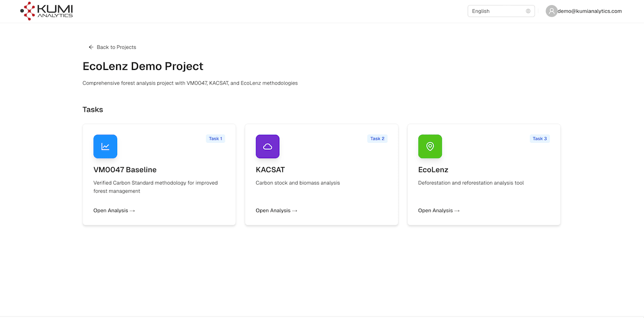The height and width of the screenshot is (318, 644).
Task: Click the EcoLenz card title
Action: click(433, 170)
